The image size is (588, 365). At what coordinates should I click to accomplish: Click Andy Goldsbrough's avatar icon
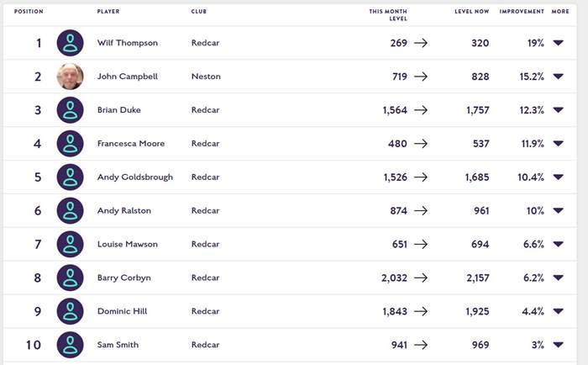point(70,177)
